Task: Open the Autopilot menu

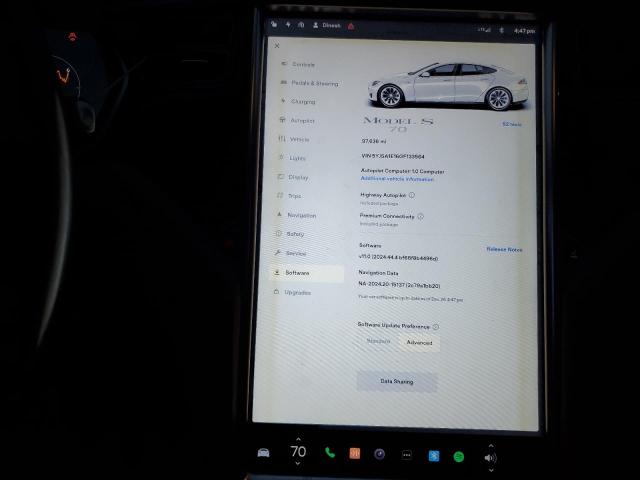Action: [297, 120]
